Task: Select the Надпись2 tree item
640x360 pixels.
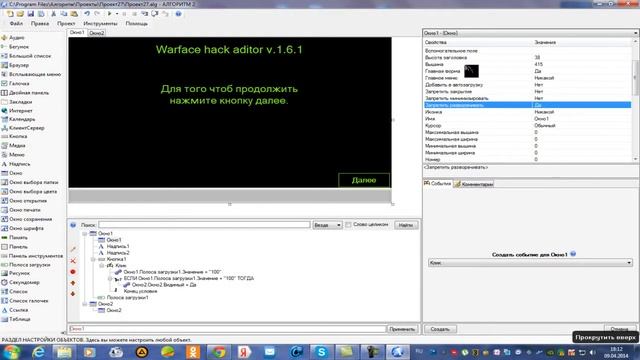Action: [118, 253]
